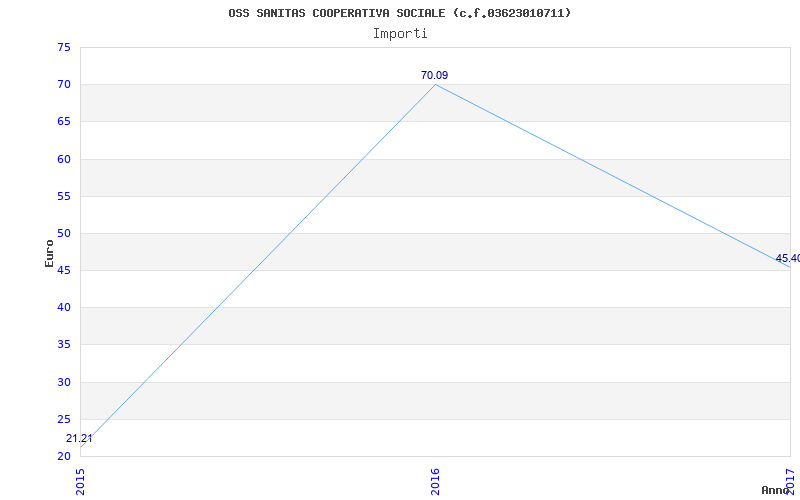Select the 2017 x-axis label
800x500 pixels.
[x=790, y=482]
